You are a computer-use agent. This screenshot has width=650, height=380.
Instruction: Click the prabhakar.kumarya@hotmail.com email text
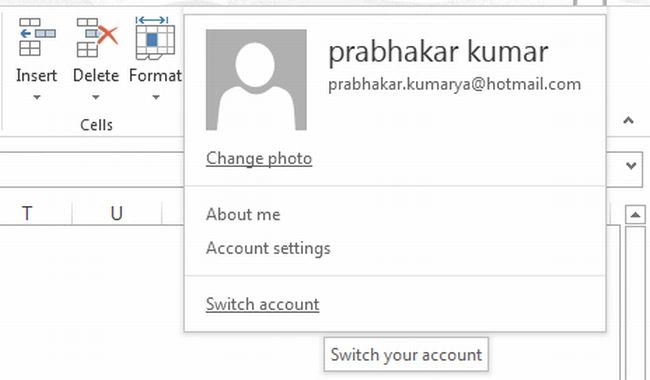click(454, 85)
